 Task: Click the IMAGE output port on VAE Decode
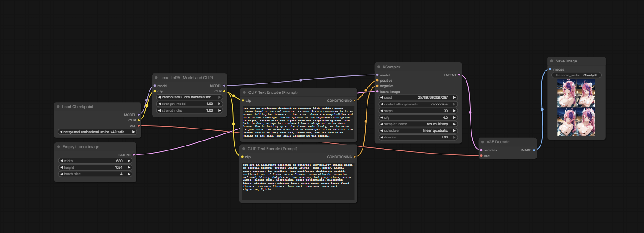coord(534,150)
